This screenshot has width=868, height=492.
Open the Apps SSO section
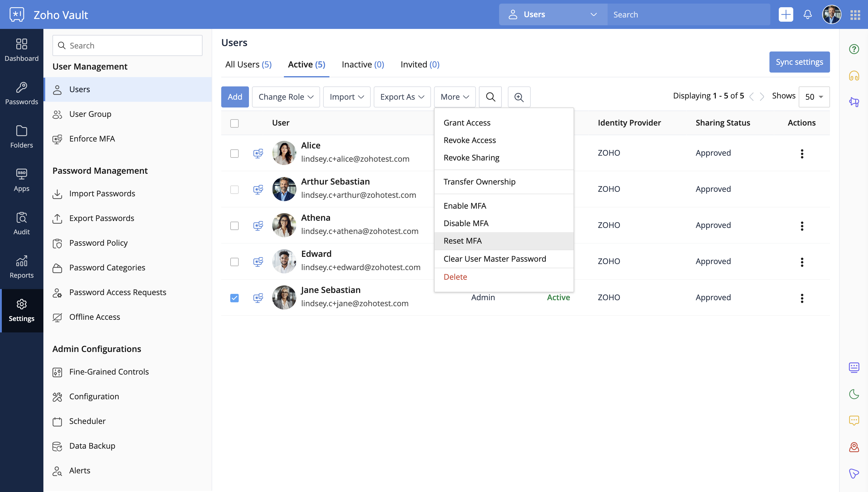point(22,180)
